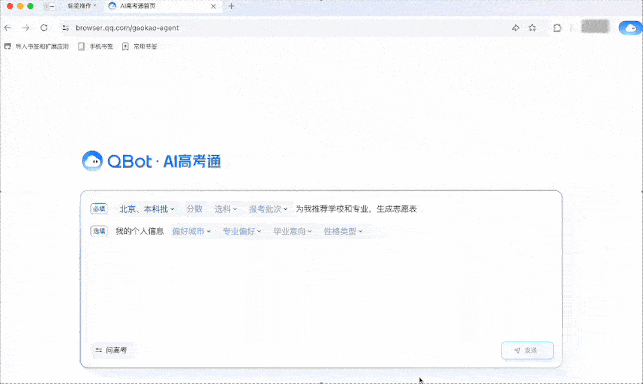This screenshot has width=643, height=384.
Task: Open site settings icon beside the URL
Action: point(65,28)
